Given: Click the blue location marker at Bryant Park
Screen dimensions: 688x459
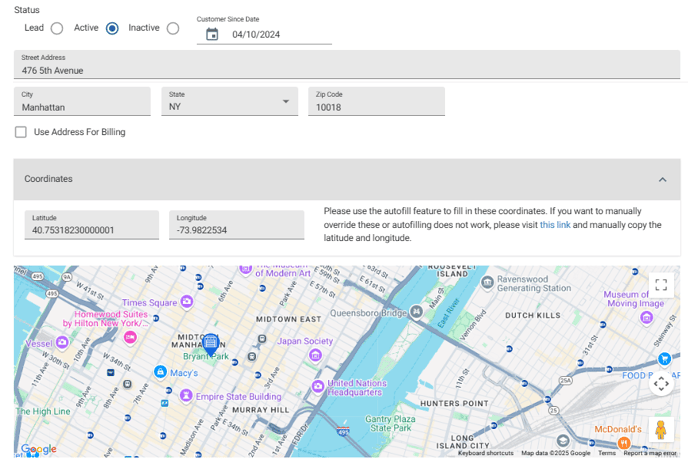Looking at the screenshot, I should (210, 343).
